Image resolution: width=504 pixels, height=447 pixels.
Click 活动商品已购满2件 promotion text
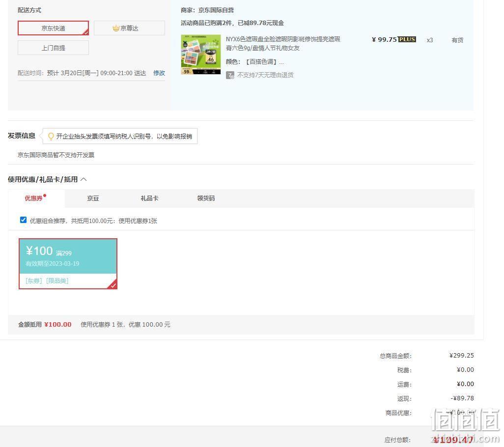tap(232, 23)
